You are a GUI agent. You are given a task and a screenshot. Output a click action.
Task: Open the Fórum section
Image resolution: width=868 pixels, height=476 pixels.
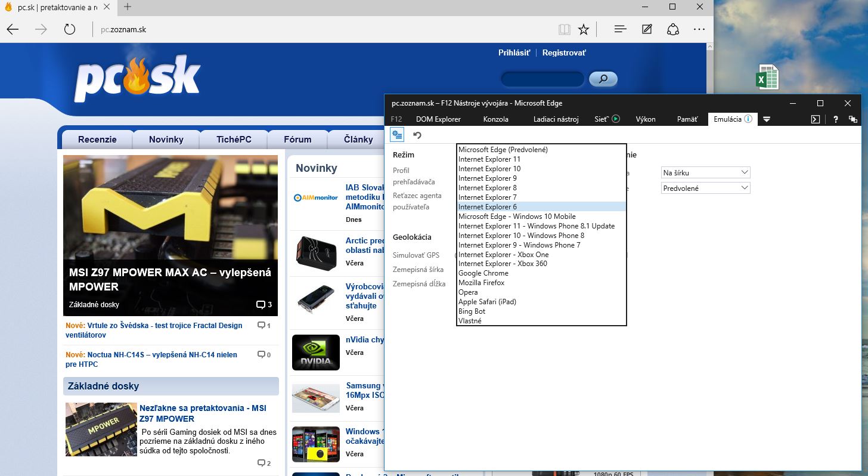[297, 140]
